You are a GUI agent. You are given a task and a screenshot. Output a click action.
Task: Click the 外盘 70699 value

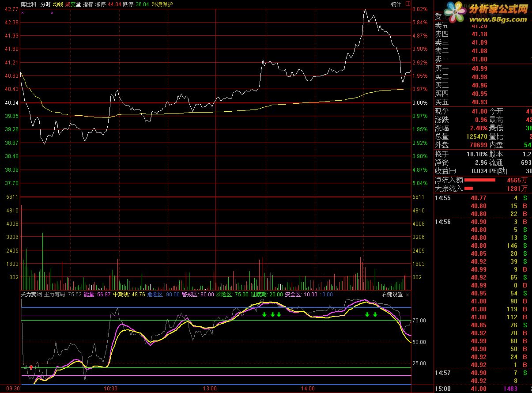click(479, 145)
